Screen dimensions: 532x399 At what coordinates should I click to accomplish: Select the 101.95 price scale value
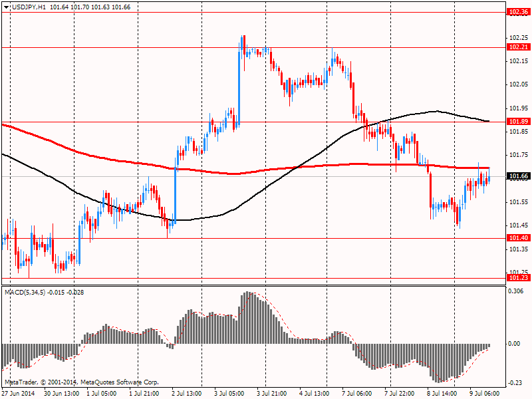pos(519,108)
